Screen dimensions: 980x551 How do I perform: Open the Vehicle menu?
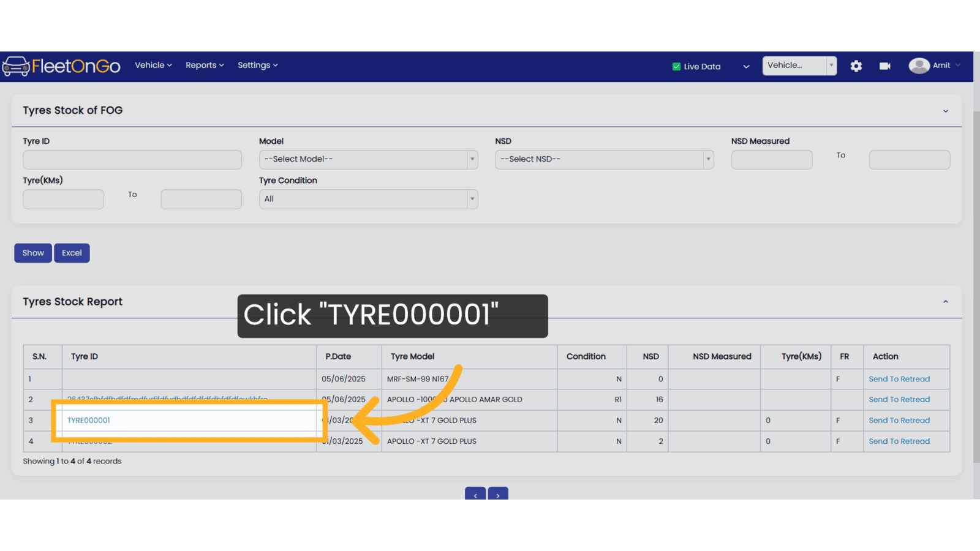point(153,65)
